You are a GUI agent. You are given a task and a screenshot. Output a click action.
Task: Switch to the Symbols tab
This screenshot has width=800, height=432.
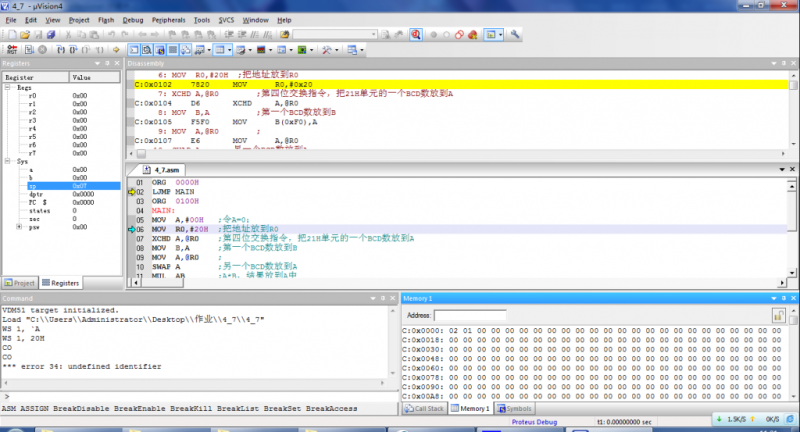click(x=514, y=409)
